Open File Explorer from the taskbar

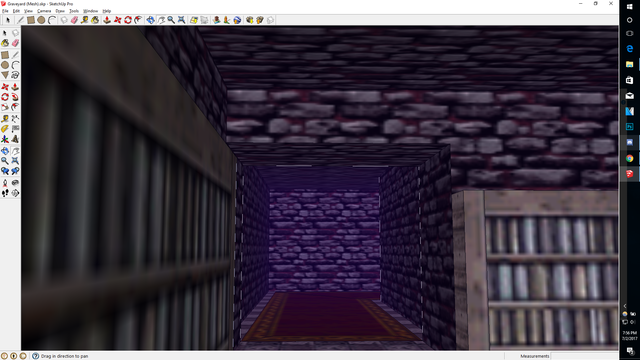[629, 64]
